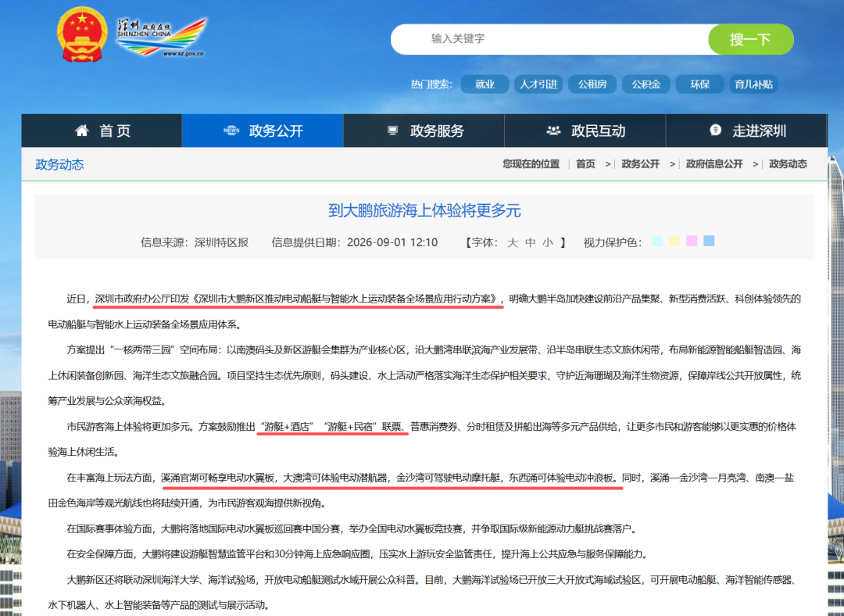Click the paragraph starting 在安全保障方面
844x616 pixels.
point(359,554)
